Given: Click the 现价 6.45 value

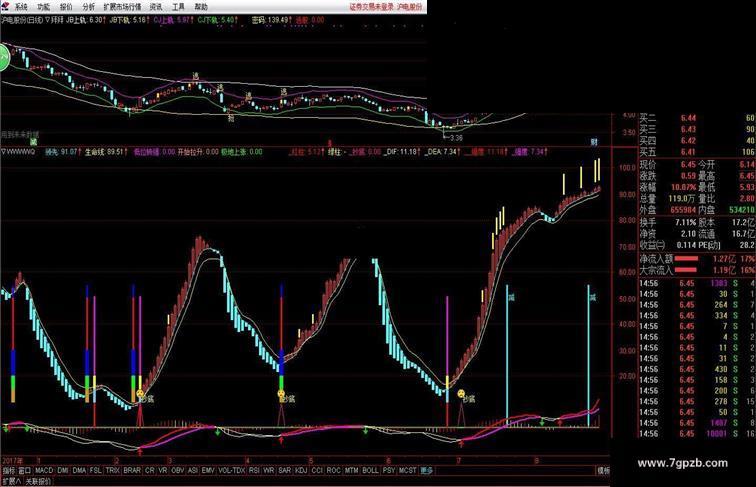Looking at the screenshot, I should 688,164.
